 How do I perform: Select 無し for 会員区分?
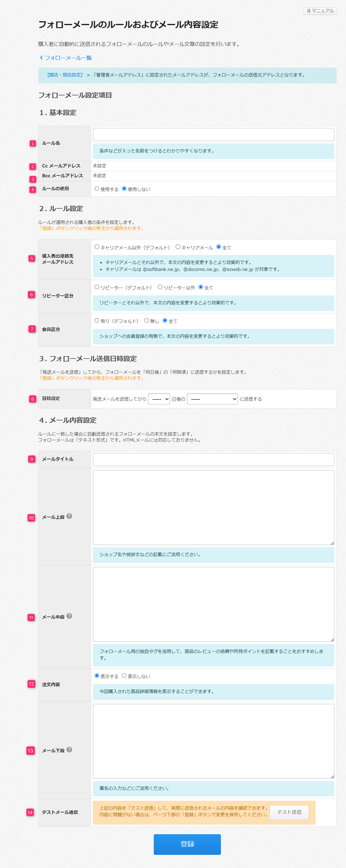[146, 321]
